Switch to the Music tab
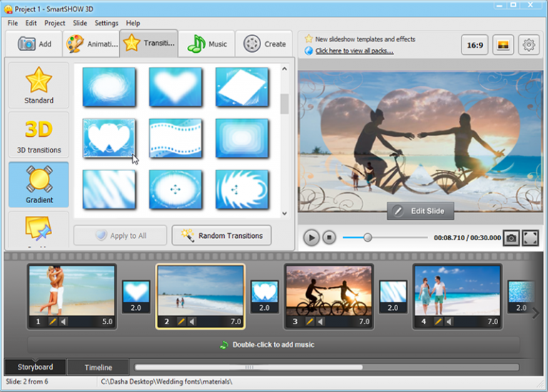Viewport: 548px width, 392px height. [x=207, y=44]
